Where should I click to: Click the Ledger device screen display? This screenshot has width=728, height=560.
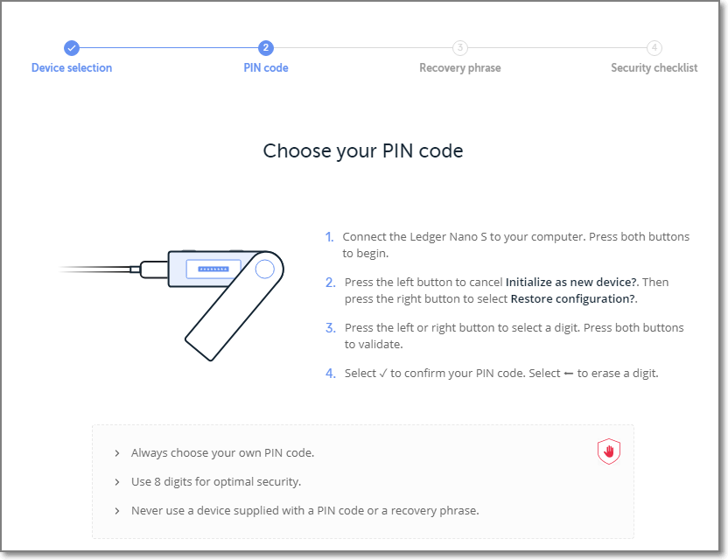213,269
